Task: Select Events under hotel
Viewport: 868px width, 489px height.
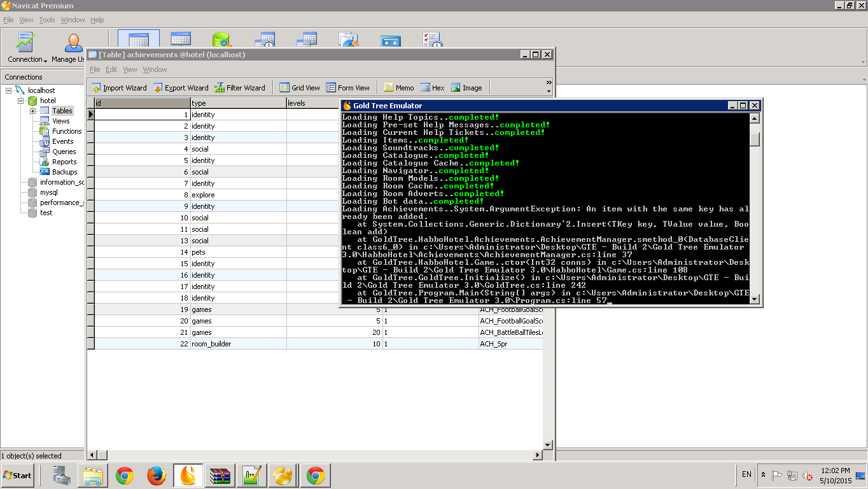Action: coord(63,141)
